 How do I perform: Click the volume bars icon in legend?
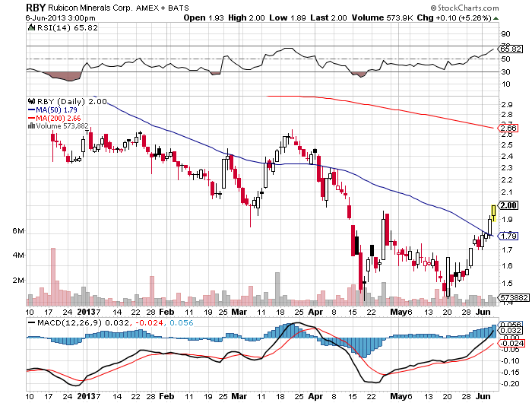coord(32,126)
